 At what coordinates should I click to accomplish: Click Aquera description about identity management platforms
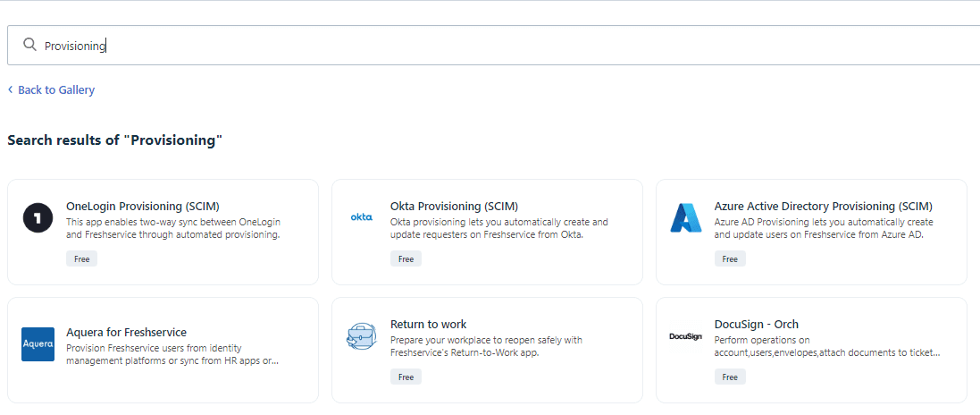click(x=172, y=354)
